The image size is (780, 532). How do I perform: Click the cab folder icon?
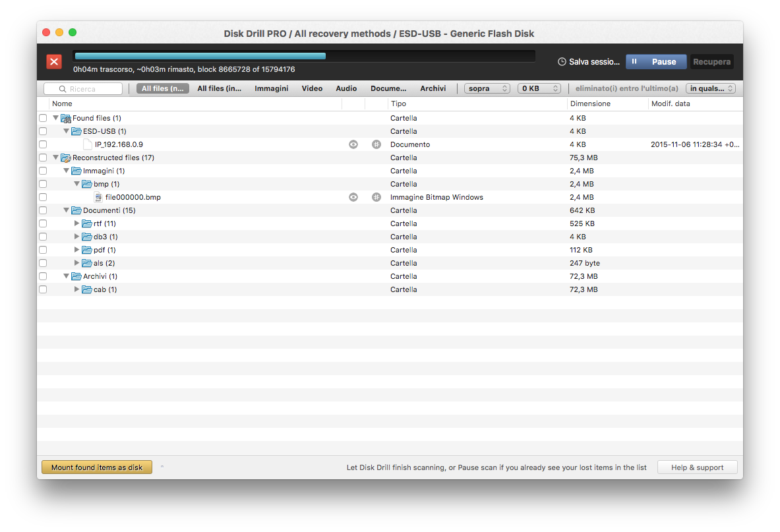point(86,289)
